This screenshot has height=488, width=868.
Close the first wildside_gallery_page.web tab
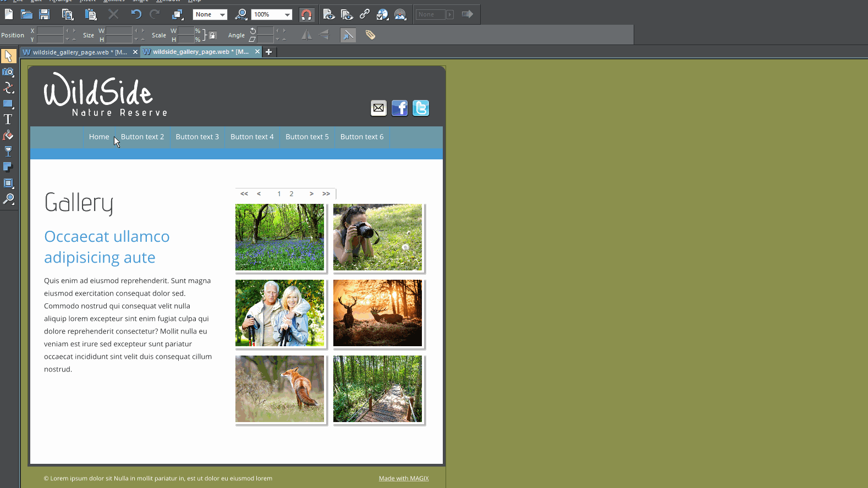pos(135,52)
